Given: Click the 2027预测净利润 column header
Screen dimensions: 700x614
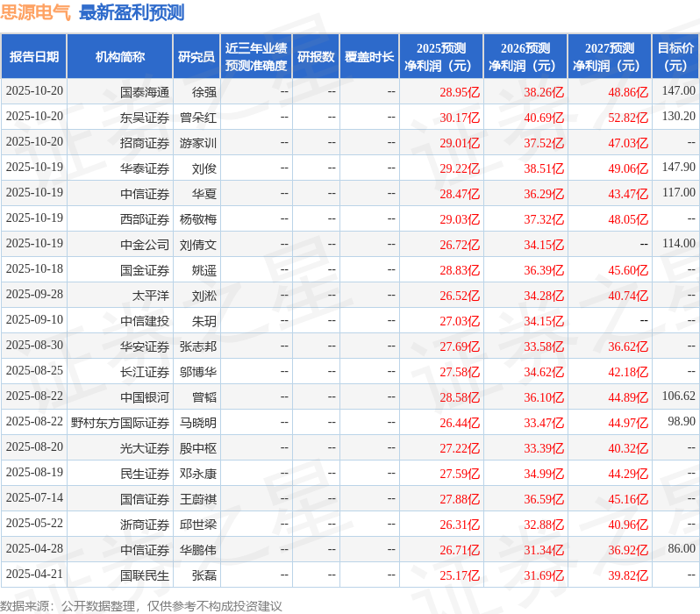Looking at the screenshot, I should [610, 57].
